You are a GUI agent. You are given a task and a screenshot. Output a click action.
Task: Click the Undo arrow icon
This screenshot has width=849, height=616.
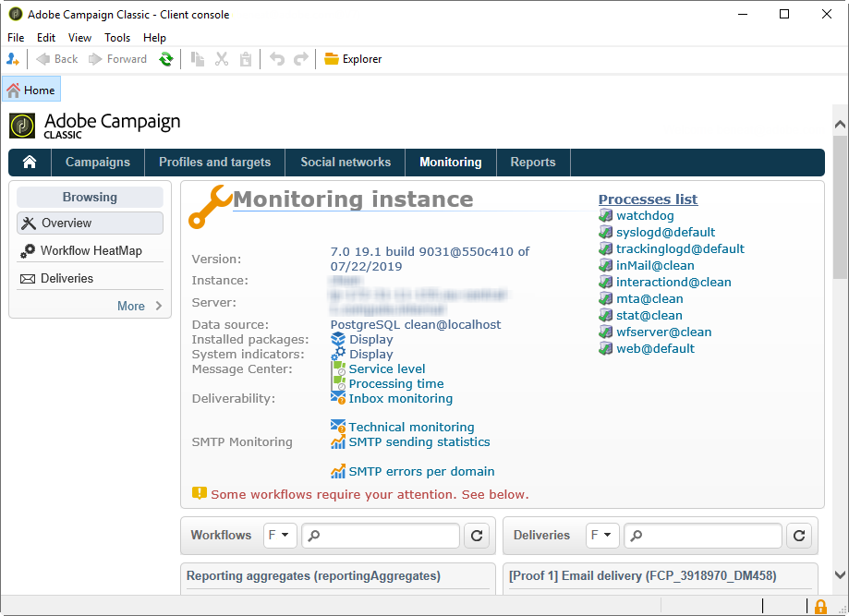(276, 59)
